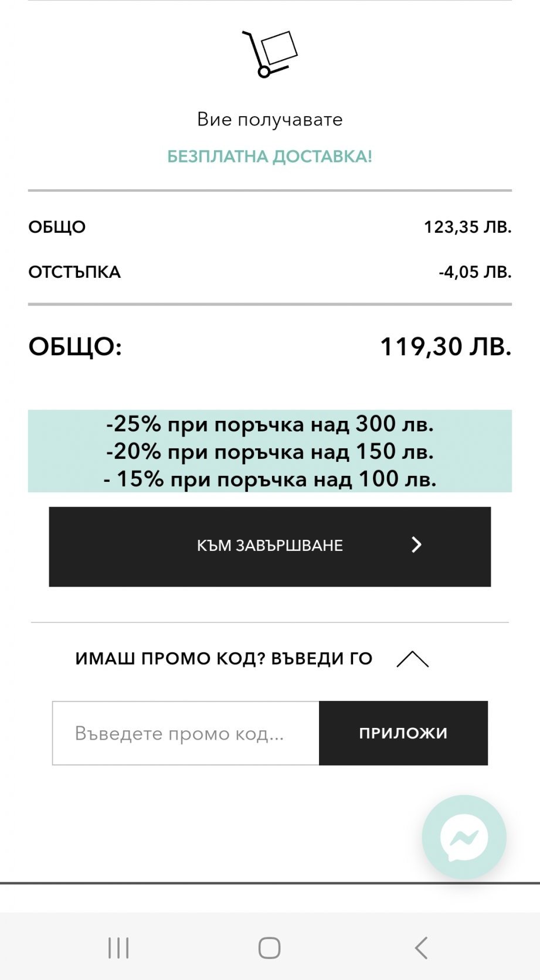Collapse promo code section with up chevron
This screenshot has width=540, height=980.
413,659
